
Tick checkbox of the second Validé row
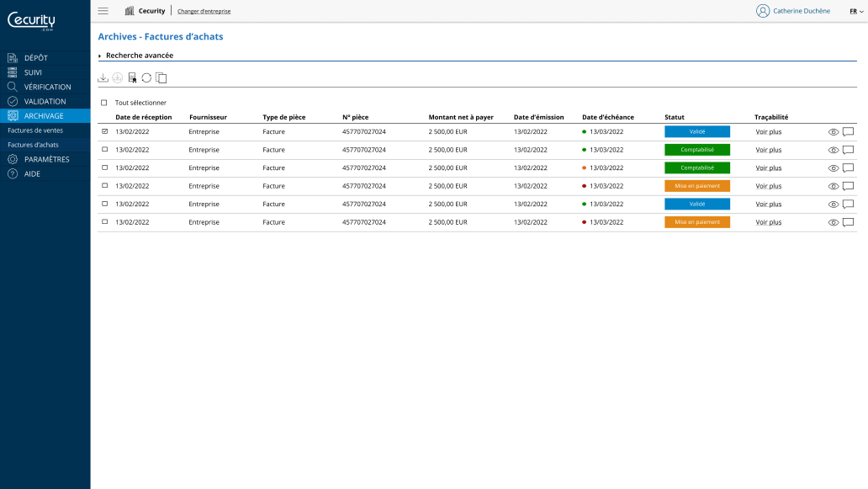pyautogui.click(x=104, y=204)
